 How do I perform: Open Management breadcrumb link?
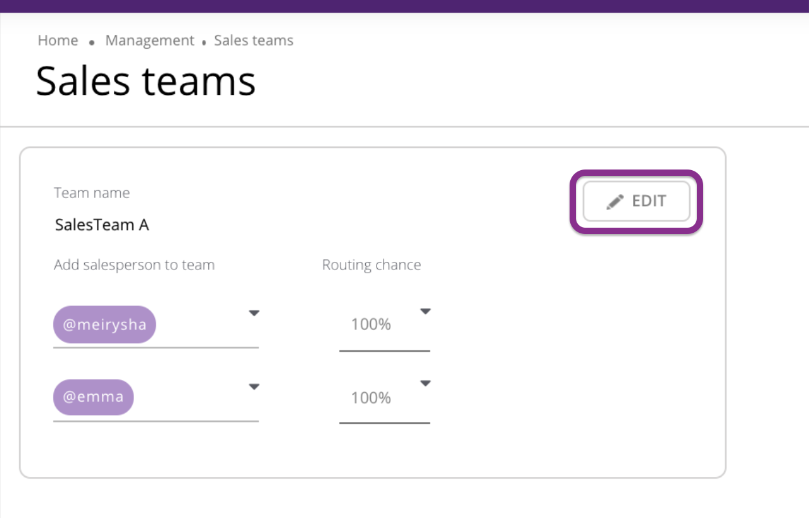click(149, 40)
